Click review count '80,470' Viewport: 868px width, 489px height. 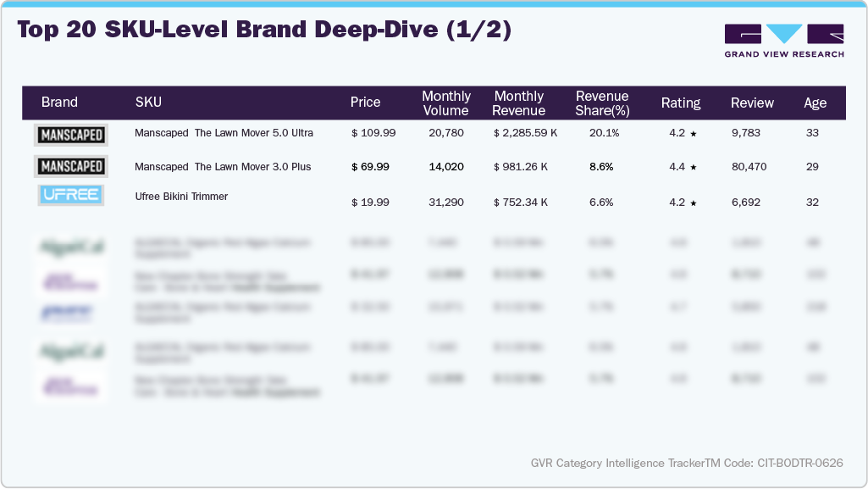[749, 167]
